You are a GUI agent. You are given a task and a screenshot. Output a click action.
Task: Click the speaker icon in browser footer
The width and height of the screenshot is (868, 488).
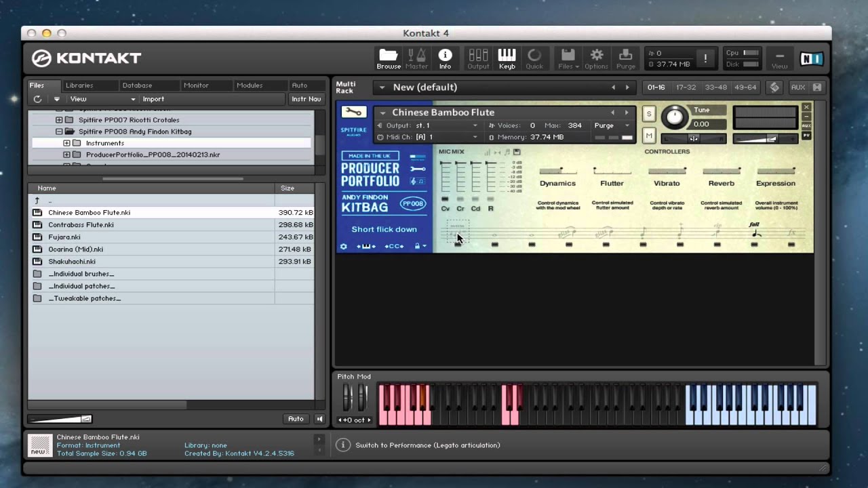tap(320, 419)
